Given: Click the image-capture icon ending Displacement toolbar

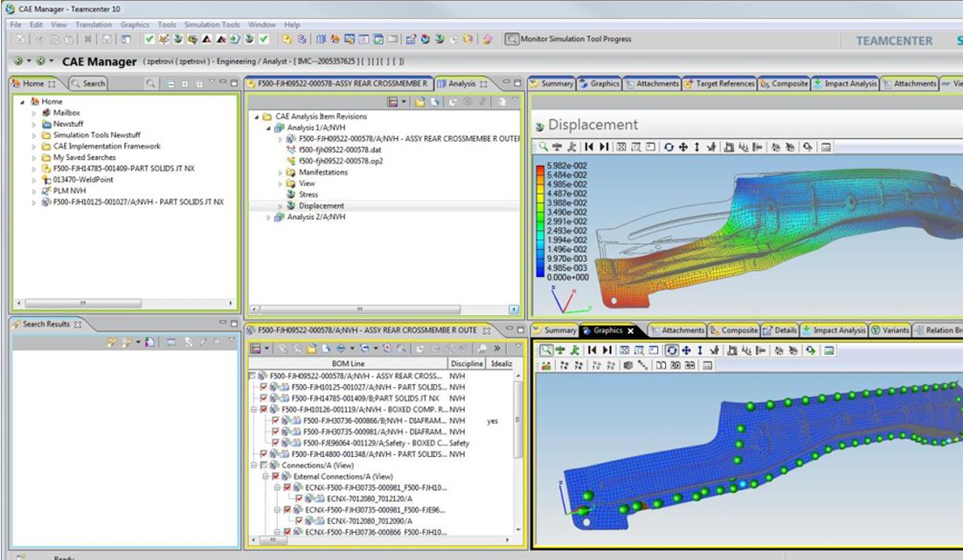Looking at the screenshot, I should coord(826,147).
